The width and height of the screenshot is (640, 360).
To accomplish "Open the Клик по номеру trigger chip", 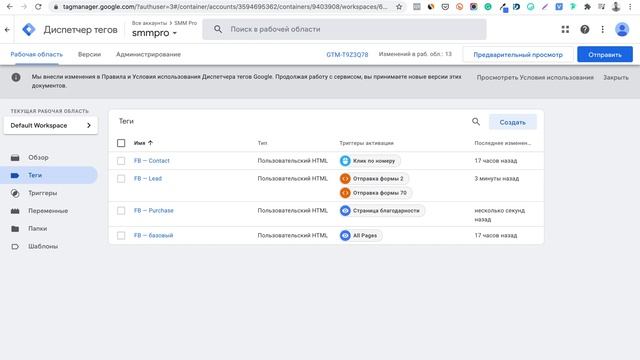I will point(370,161).
